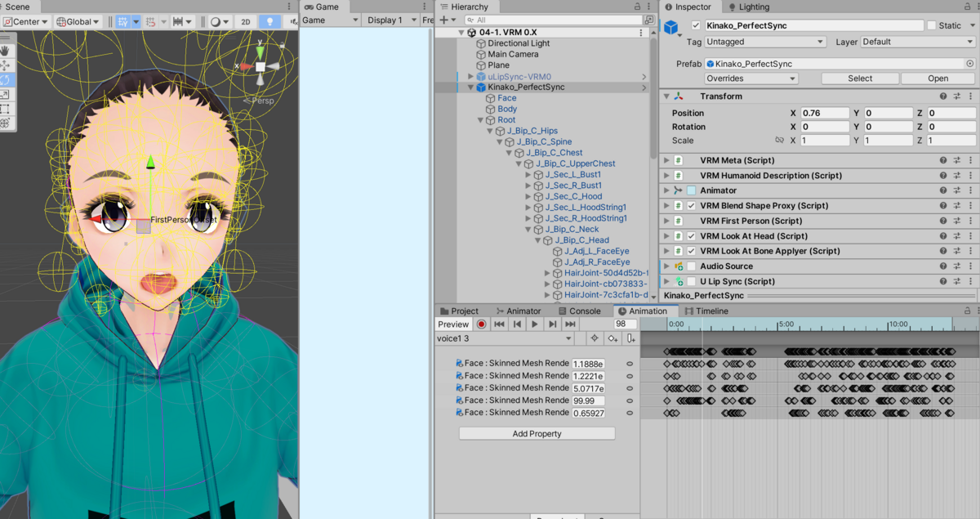Toggle 2D view mode in Scene
This screenshot has height=519, width=980.
tap(245, 22)
